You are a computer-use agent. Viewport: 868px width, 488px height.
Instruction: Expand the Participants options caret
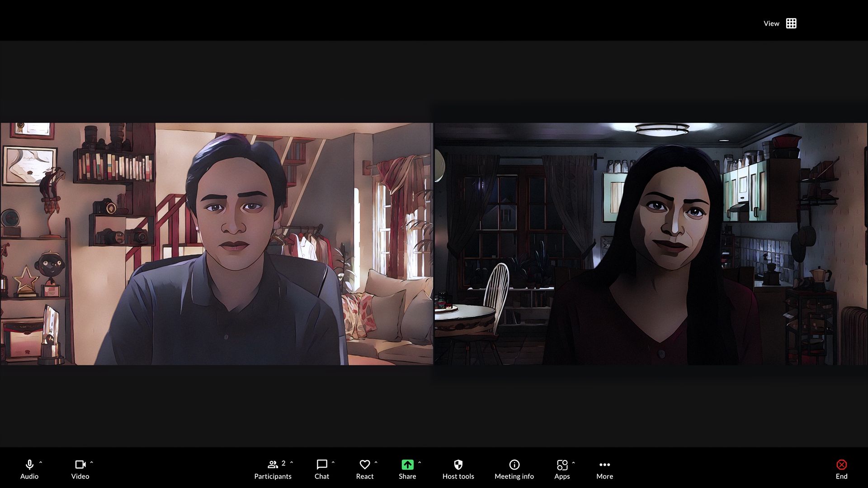point(292,463)
